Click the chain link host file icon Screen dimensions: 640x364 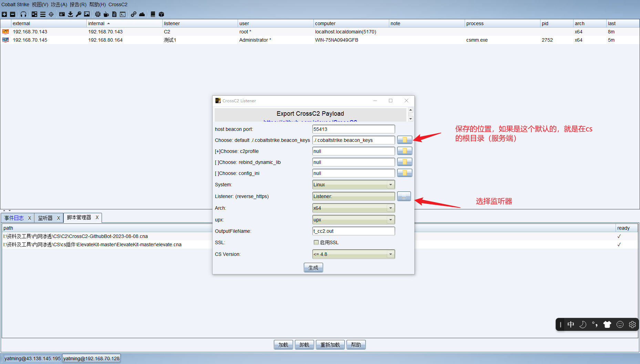click(x=134, y=14)
